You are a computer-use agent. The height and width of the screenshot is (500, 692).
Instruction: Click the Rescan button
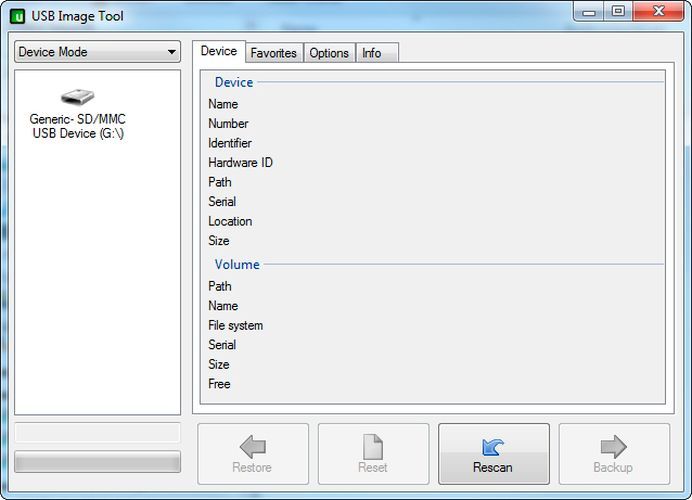click(494, 454)
